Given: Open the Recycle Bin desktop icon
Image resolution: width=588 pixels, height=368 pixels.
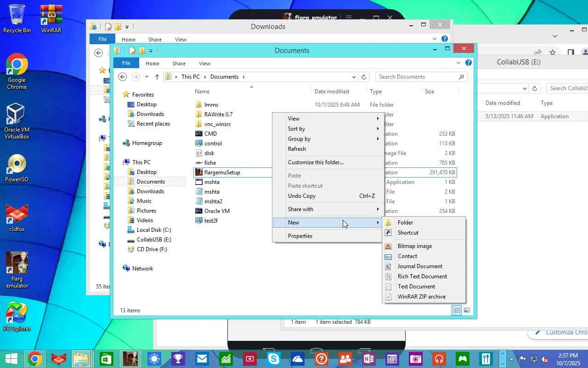Looking at the screenshot, I should pyautogui.click(x=17, y=18).
